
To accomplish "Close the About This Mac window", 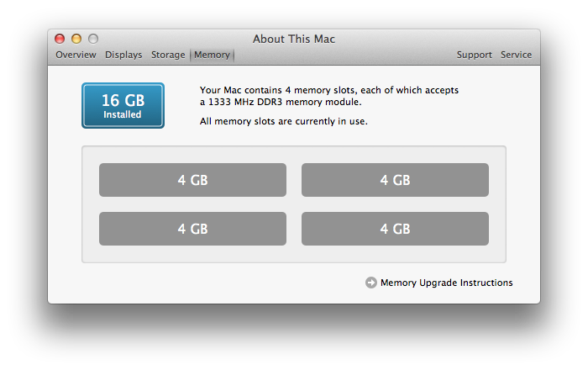I will (x=60, y=39).
